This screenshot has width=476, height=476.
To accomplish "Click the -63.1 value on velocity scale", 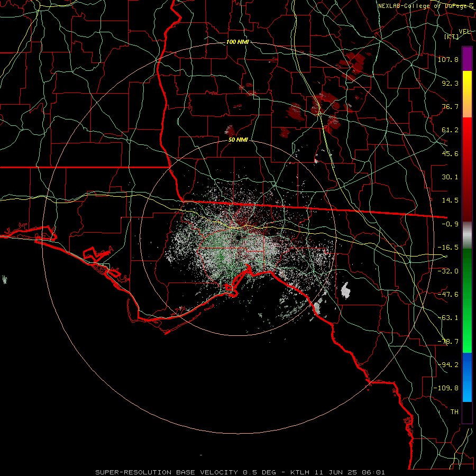I will (x=448, y=318).
